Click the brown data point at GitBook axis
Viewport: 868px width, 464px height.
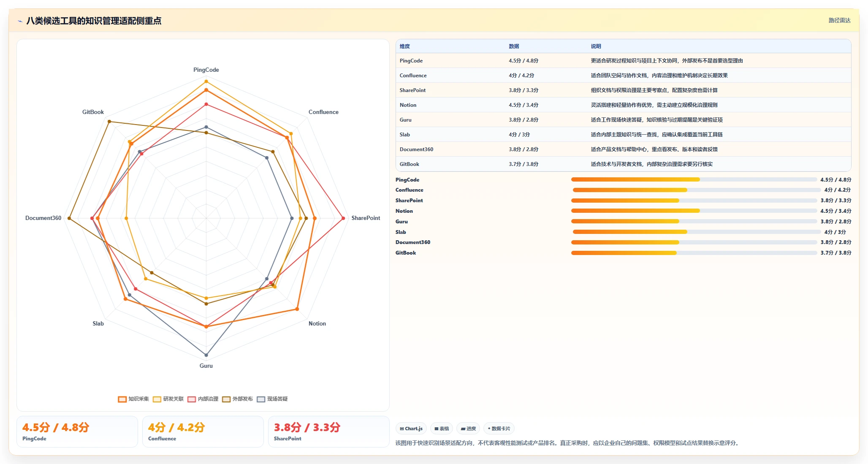click(x=109, y=122)
